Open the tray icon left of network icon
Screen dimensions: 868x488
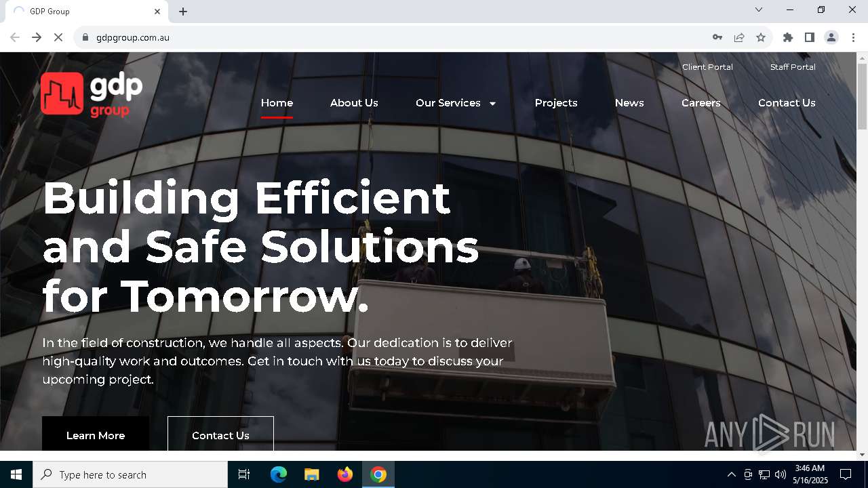coord(748,474)
